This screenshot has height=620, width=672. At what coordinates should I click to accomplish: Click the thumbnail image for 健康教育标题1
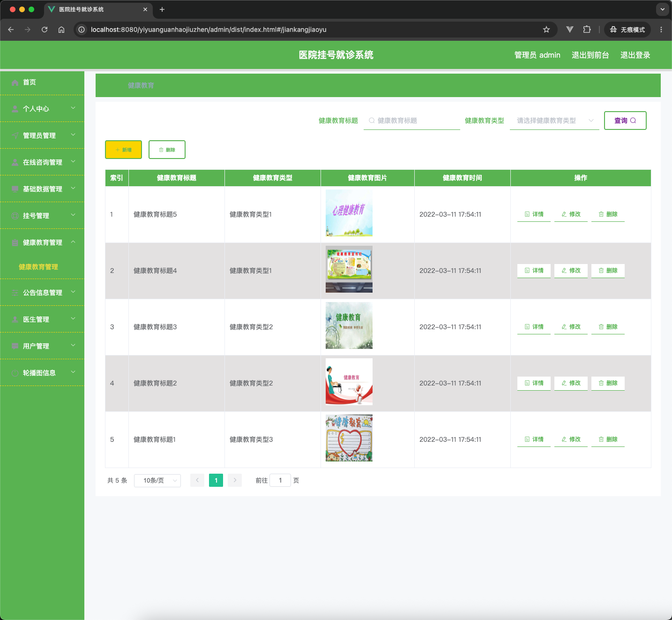[x=349, y=438]
